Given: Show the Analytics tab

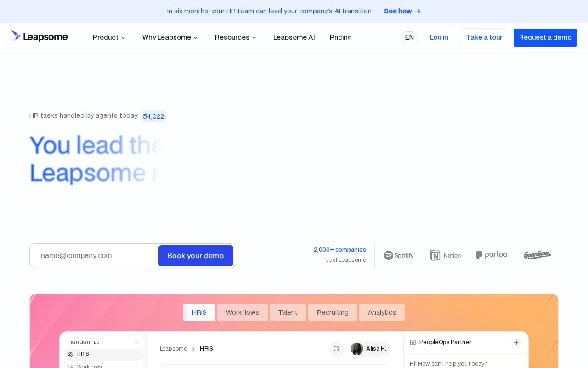Looking at the screenshot, I should tap(382, 312).
